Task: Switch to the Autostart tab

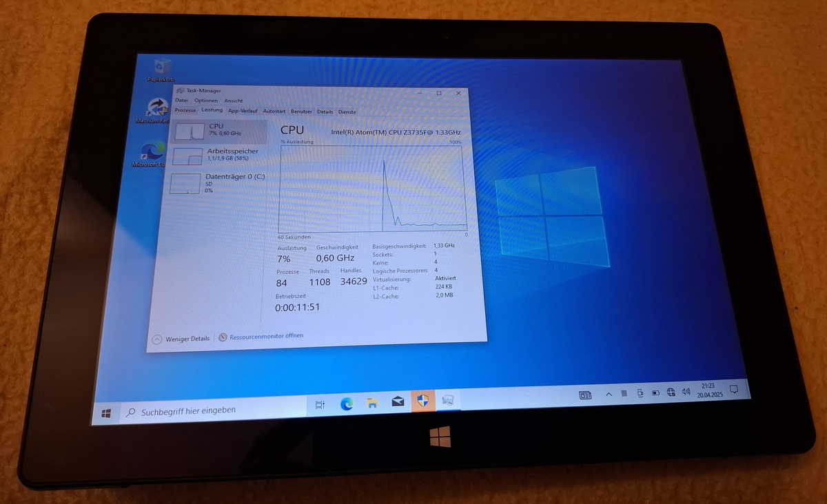Action: coord(274,111)
